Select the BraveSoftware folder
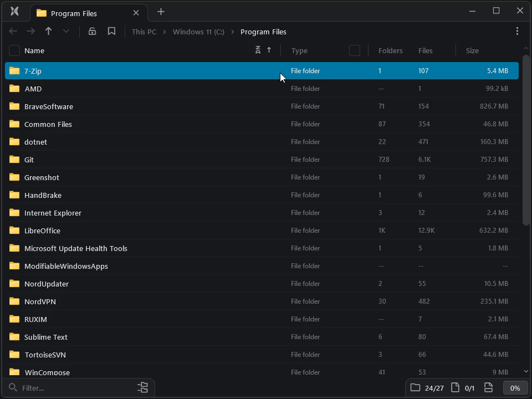Viewport: 532px width, 399px height. click(x=262, y=106)
